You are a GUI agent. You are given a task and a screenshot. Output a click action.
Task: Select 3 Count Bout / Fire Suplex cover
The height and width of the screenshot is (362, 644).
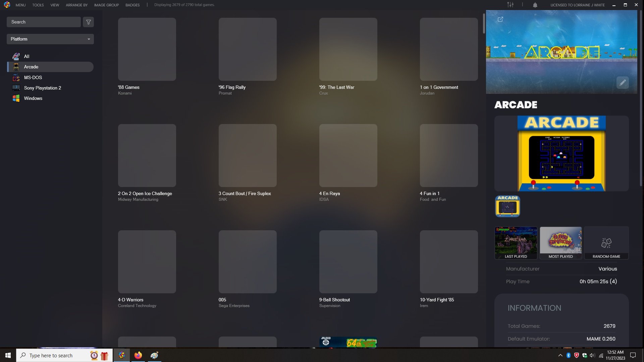click(248, 156)
